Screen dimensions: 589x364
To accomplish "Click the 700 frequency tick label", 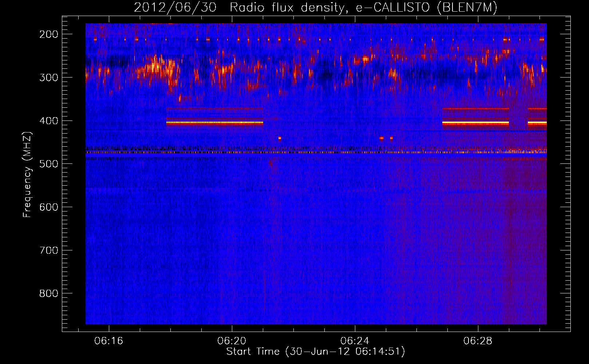I will point(49,250).
